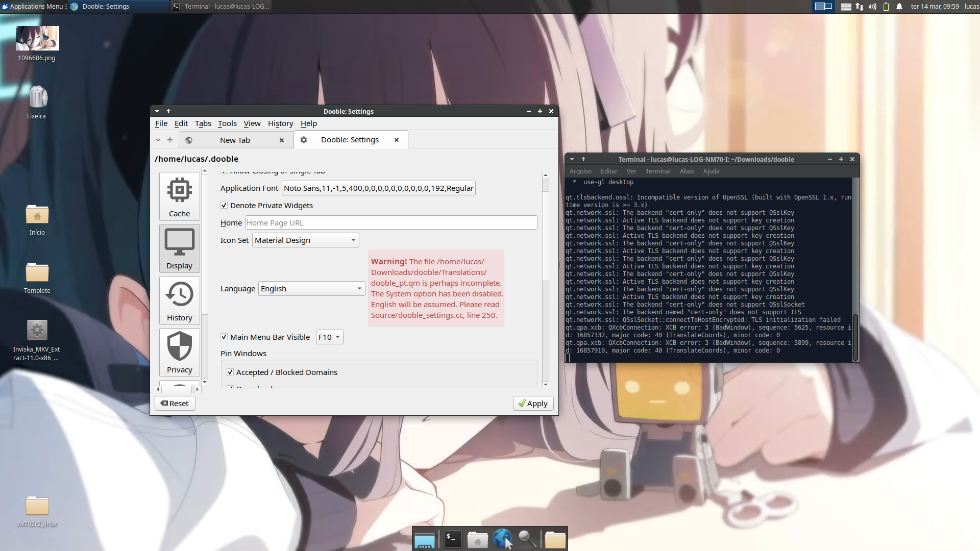Image resolution: width=980 pixels, height=551 pixels.
Task: Open web browser icon in dock
Action: (502, 539)
